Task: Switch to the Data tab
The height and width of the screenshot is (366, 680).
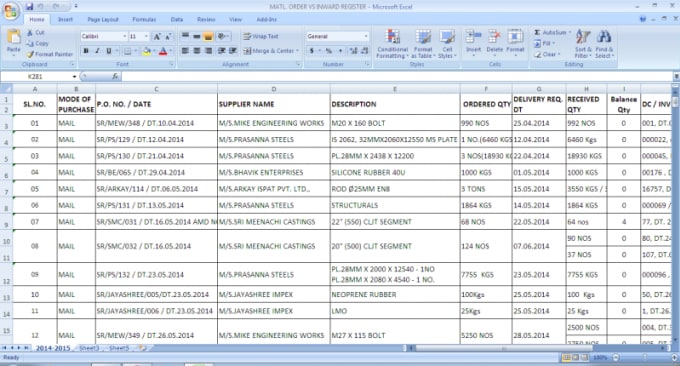Action: pos(177,20)
